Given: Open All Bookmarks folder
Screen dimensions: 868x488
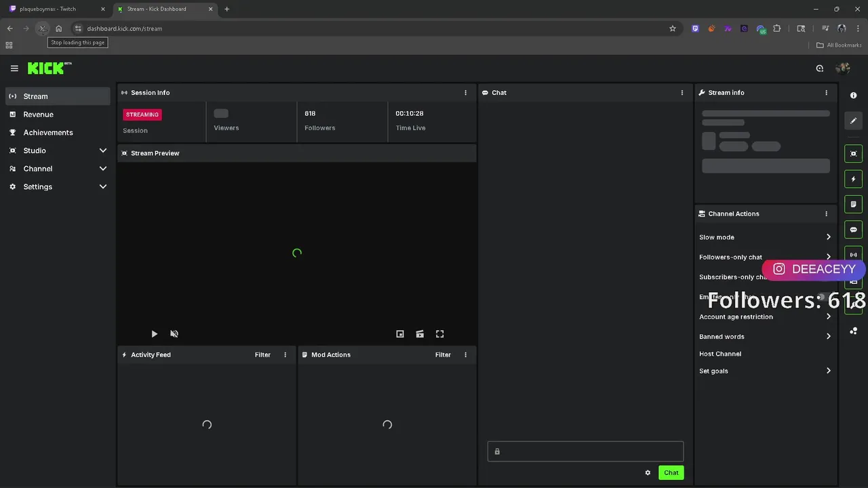Looking at the screenshot, I should pyautogui.click(x=839, y=45).
